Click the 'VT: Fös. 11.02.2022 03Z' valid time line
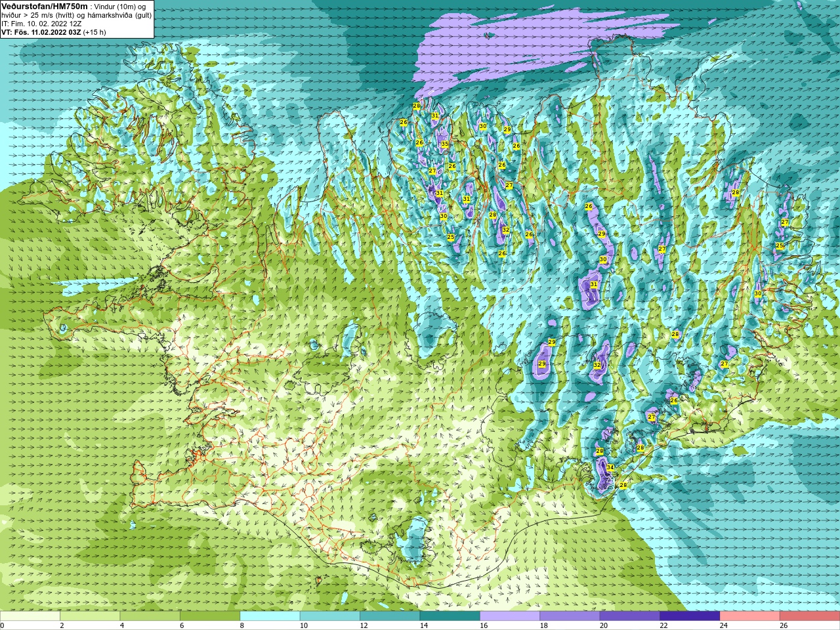This screenshot has width=840, height=630. pyautogui.click(x=53, y=31)
